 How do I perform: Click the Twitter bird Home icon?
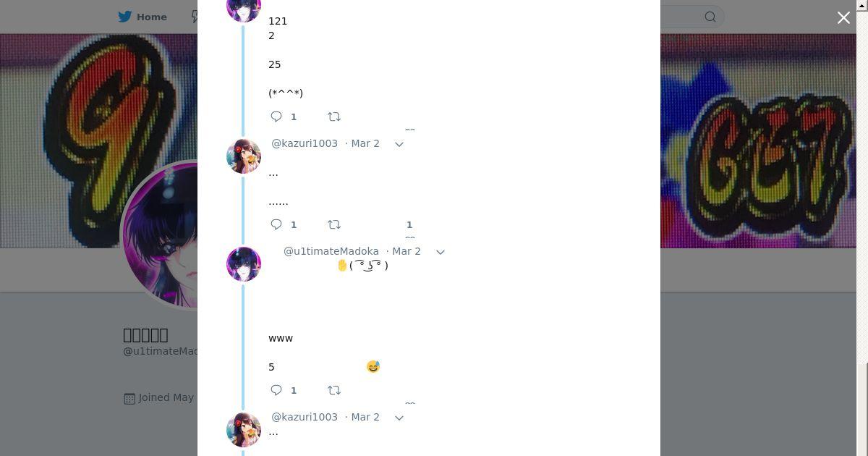tap(125, 17)
